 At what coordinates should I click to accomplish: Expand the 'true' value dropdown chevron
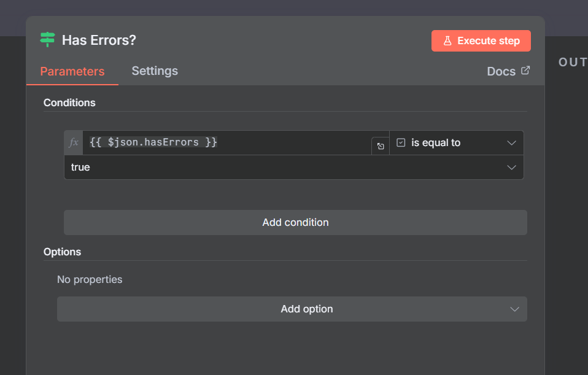click(x=512, y=167)
